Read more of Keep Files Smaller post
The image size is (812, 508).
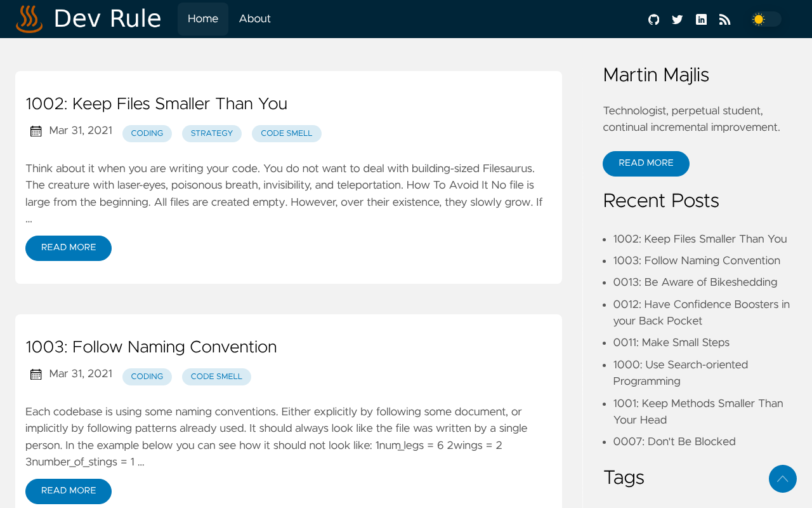coord(69,248)
